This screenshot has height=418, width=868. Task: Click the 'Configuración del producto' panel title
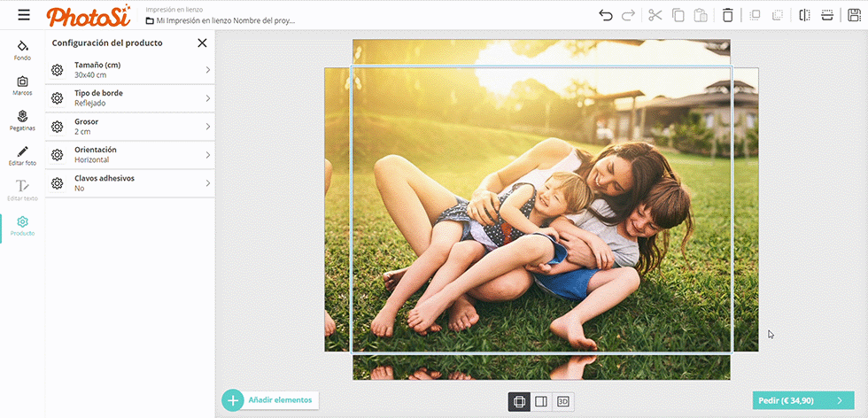(107, 43)
